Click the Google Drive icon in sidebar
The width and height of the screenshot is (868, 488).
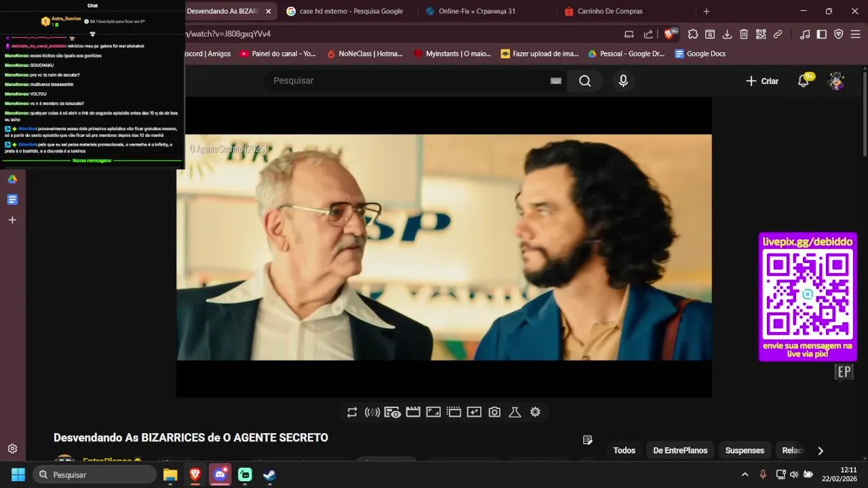pyautogui.click(x=12, y=179)
